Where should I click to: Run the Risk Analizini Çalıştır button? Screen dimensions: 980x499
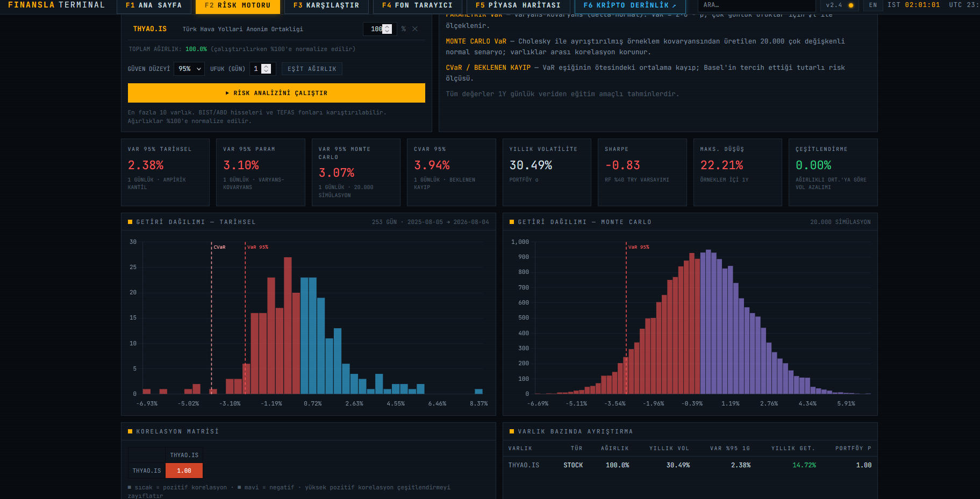(276, 93)
